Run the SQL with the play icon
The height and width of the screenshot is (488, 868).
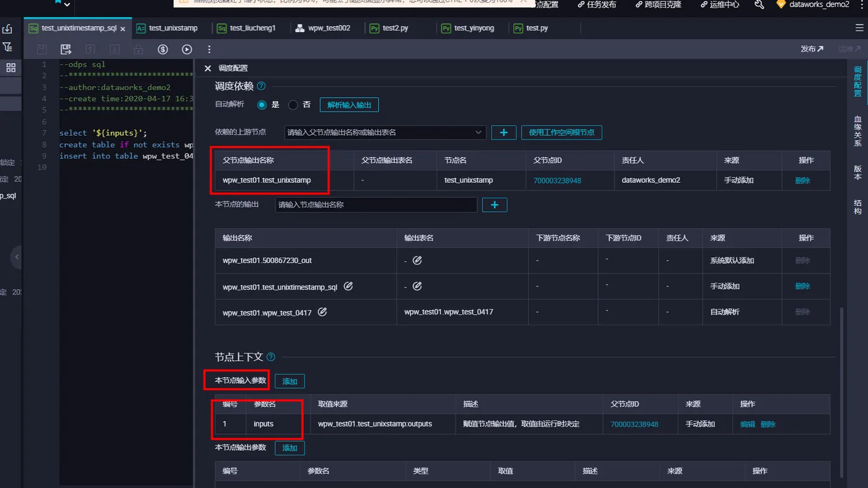(187, 49)
